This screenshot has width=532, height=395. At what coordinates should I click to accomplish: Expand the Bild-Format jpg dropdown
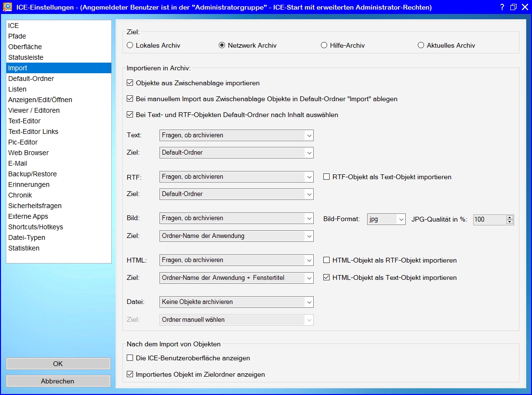tap(386, 219)
